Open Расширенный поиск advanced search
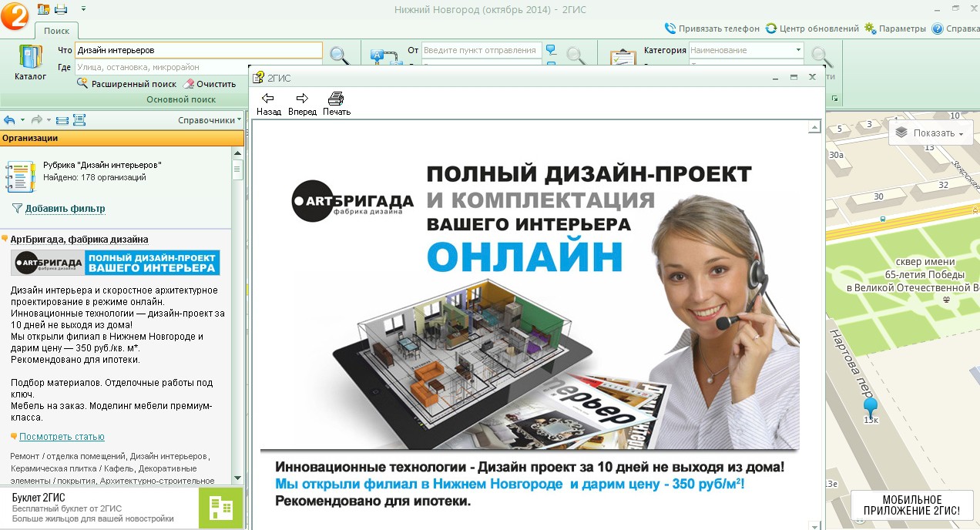The image size is (980, 530). [x=126, y=84]
